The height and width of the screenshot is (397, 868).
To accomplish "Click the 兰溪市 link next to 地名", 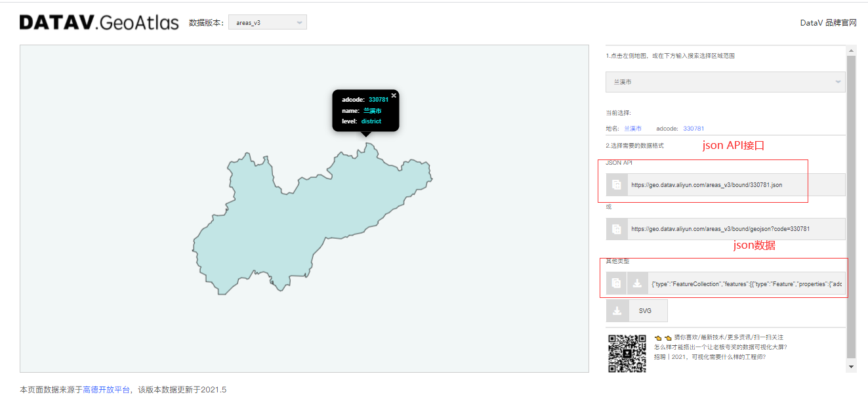I will [x=632, y=128].
